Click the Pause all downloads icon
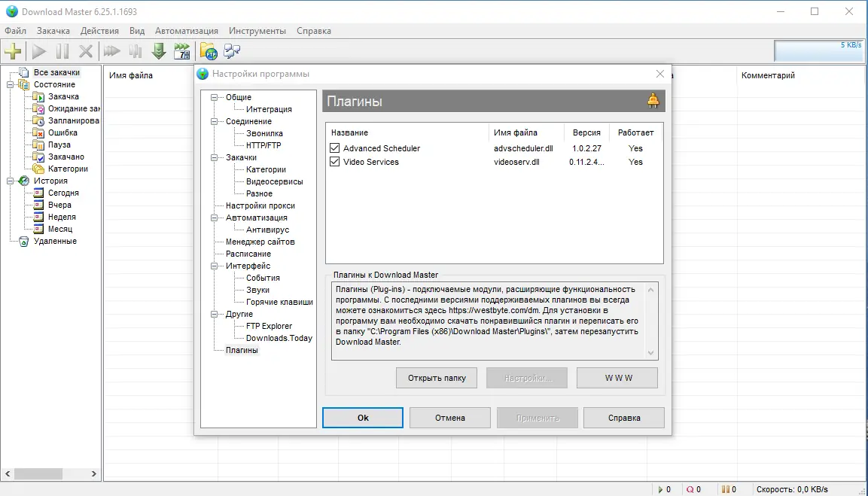The width and height of the screenshot is (868, 496). [136, 51]
